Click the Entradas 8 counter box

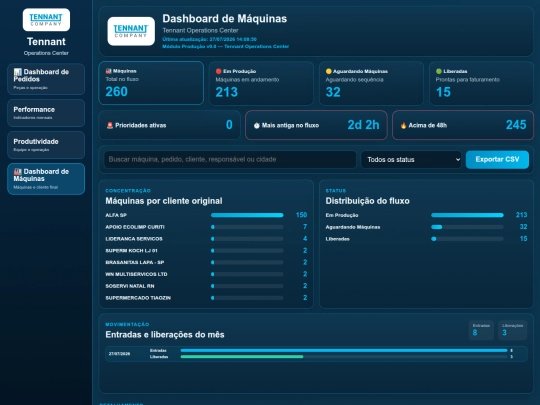click(481, 330)
